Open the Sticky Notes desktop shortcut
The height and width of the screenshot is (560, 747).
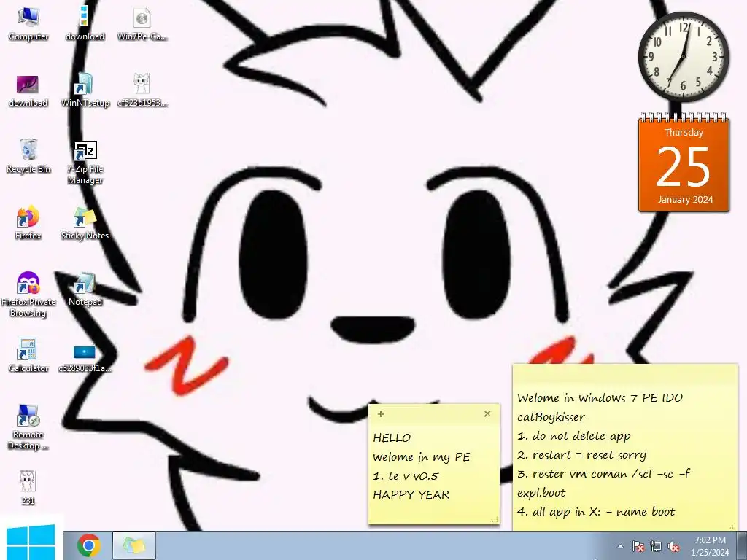click(x=85, y=223)
